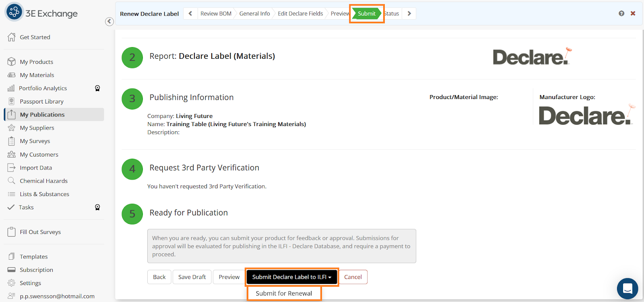Click the user account icon beside email
Viewport: 644px width, 302px height.
tap(11, 296)
